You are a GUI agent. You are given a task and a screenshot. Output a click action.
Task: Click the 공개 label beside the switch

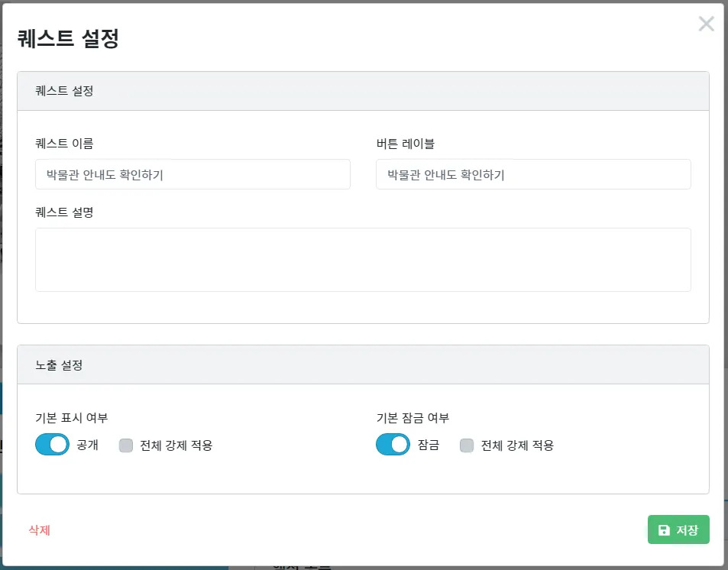[x=87, y=445]
